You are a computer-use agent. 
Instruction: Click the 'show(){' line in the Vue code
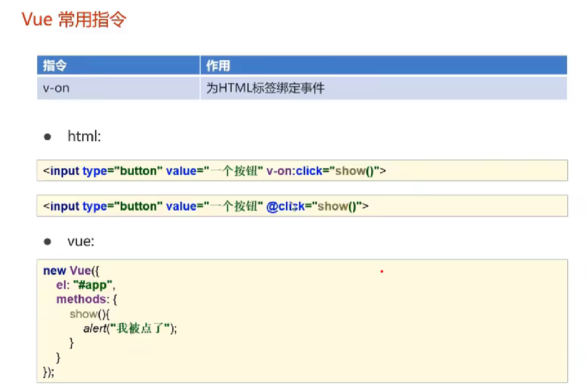pyautogui.click(x=90, y=314)
